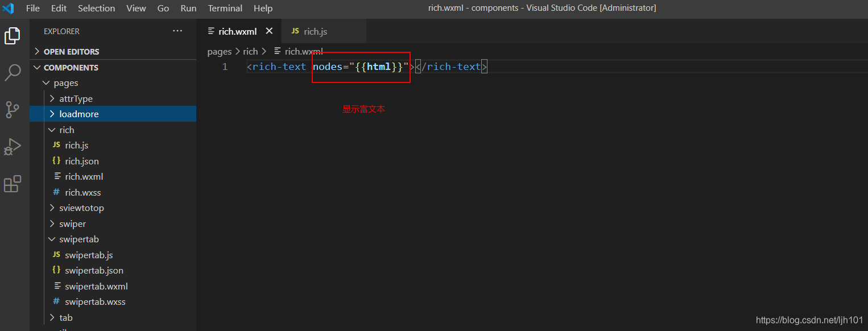The width and height of the screenshot is (868, 331).
Task: Open swipertab.js in the file tree
Action: click(x=113, y=255)
